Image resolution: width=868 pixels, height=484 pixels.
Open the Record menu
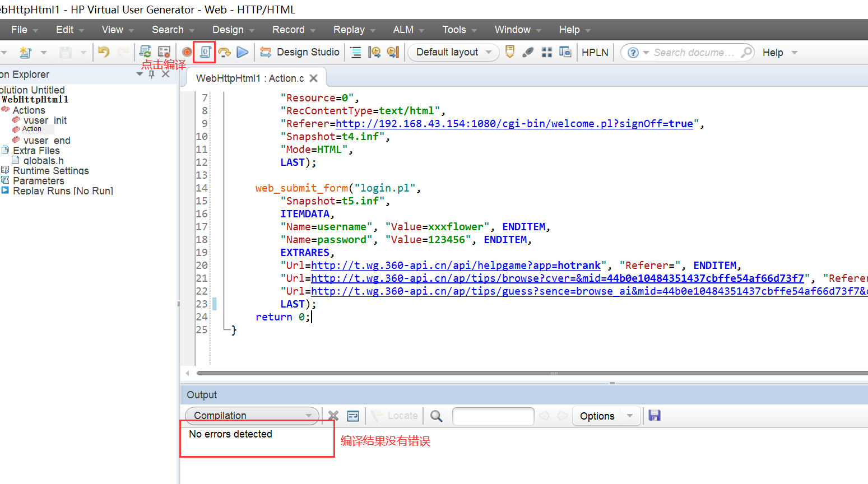click(294, 30)
